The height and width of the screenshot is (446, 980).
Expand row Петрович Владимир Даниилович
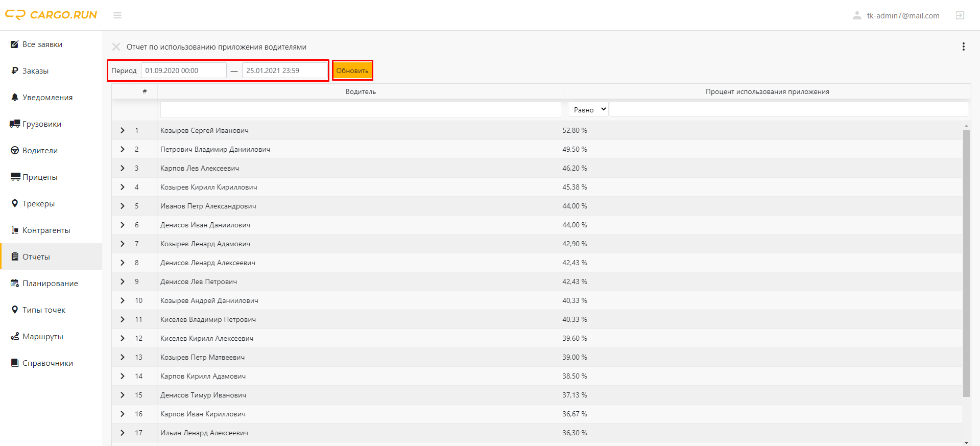122,149
